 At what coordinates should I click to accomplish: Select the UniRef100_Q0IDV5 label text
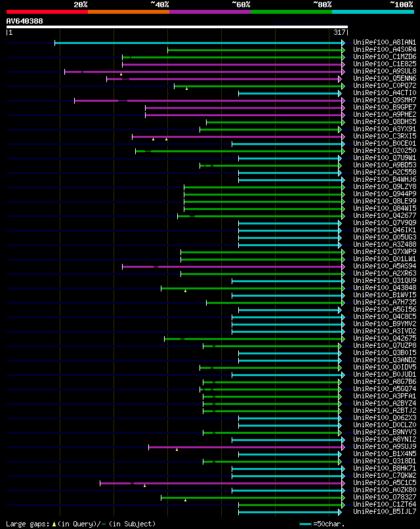[385, 367]
